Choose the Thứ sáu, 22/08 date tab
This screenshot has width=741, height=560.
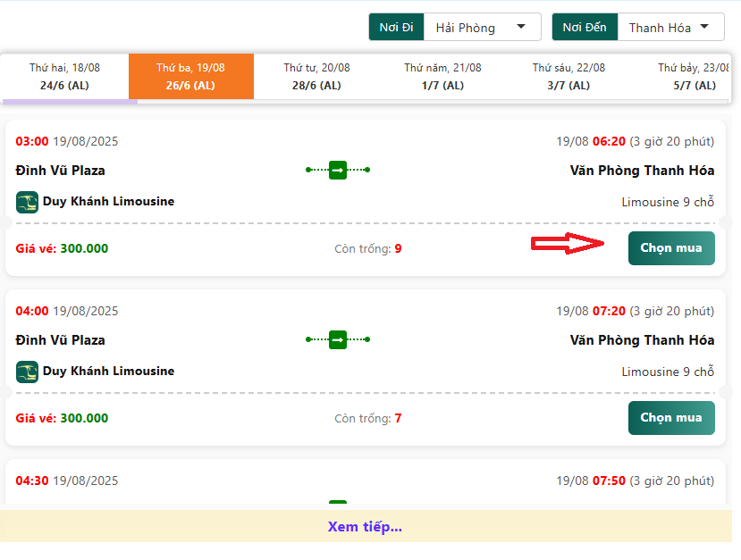coord(568,77)
